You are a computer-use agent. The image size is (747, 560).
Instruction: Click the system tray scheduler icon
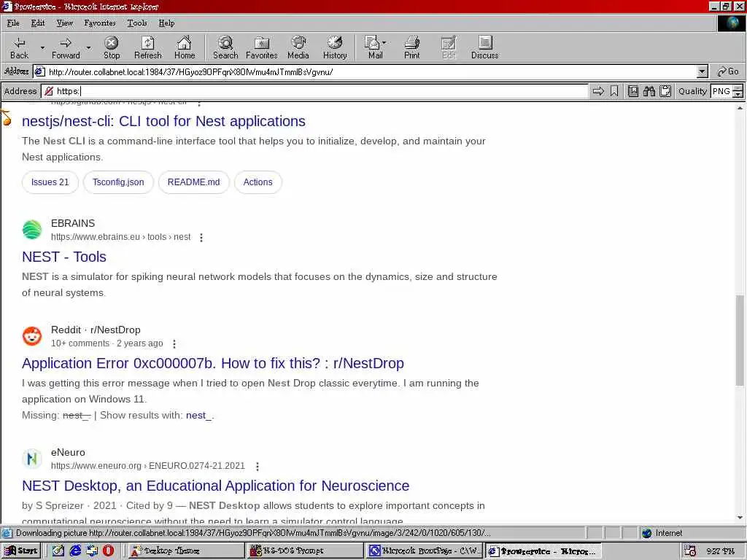point(689,551)
